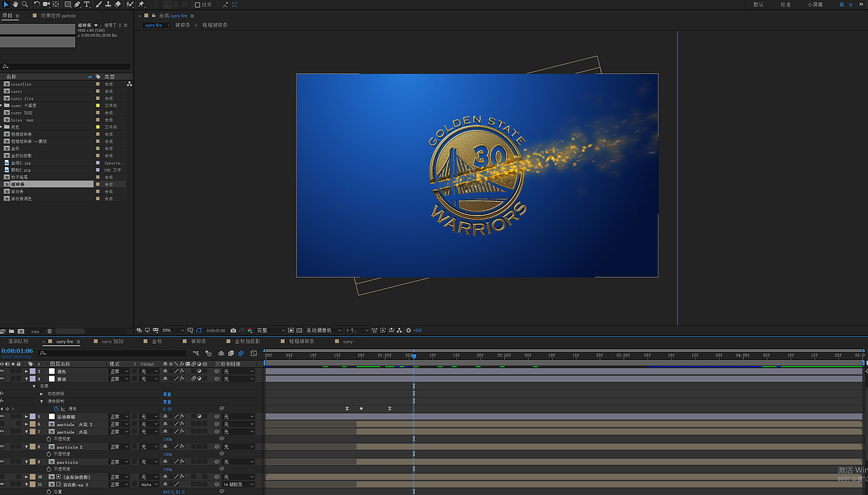868x495 pixels.
Task: Open the 金标加投影 timeline tab
Action: point(247,342)
